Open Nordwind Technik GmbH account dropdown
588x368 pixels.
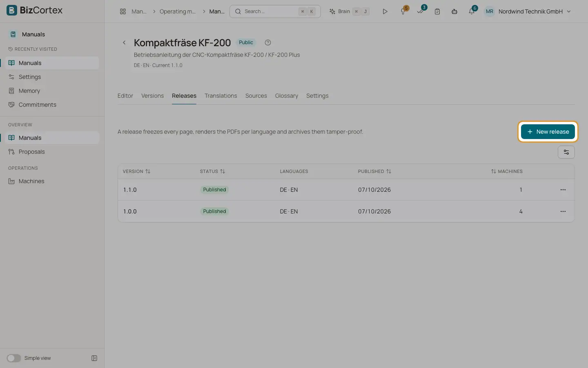528,11
